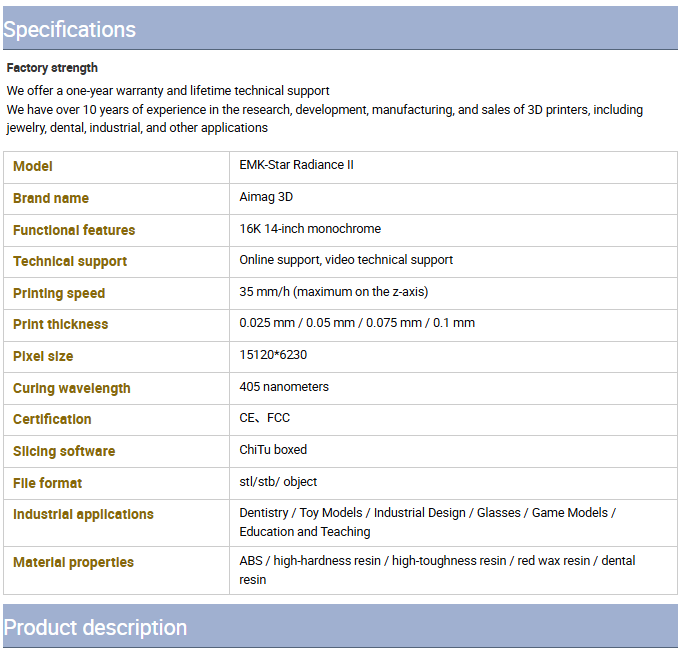Click the EMK-Star Radiance II value
This screenshot has height=654, width=683.
(296, 165)
